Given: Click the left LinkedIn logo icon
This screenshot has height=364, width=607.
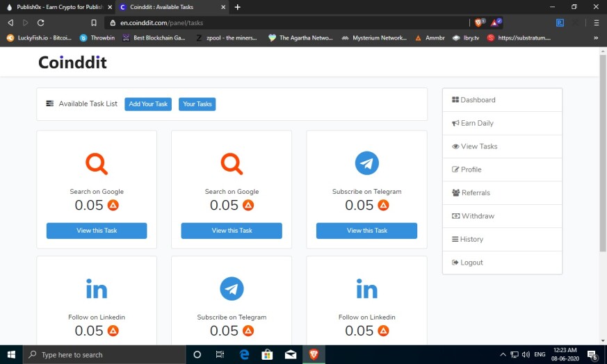Looking at the screenshot, I should [x=97, y=289].
